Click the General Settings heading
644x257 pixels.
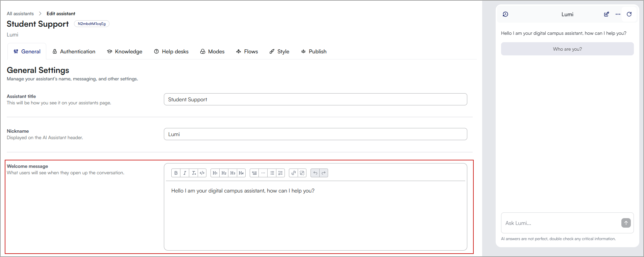pos(38,70)
